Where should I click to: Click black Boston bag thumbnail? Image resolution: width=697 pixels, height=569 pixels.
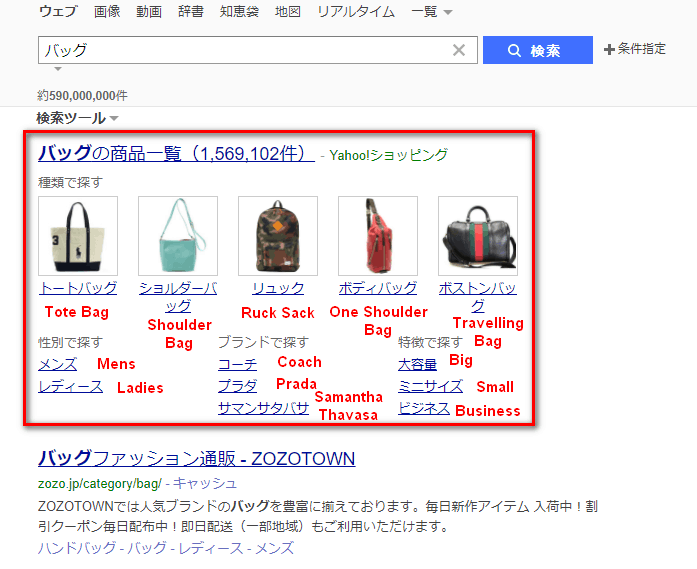[478, 236]
